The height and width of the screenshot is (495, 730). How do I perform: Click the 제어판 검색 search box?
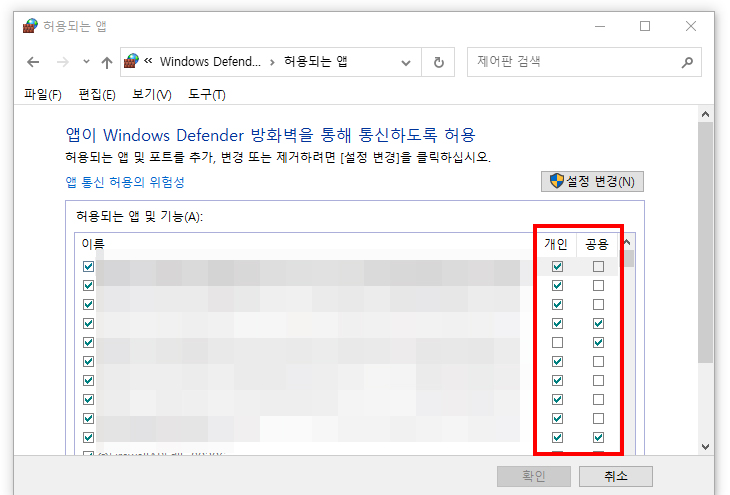click(x=584, y=61)
